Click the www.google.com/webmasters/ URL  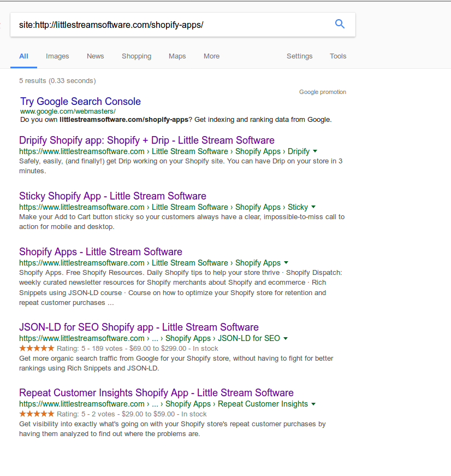click(68, 111)
